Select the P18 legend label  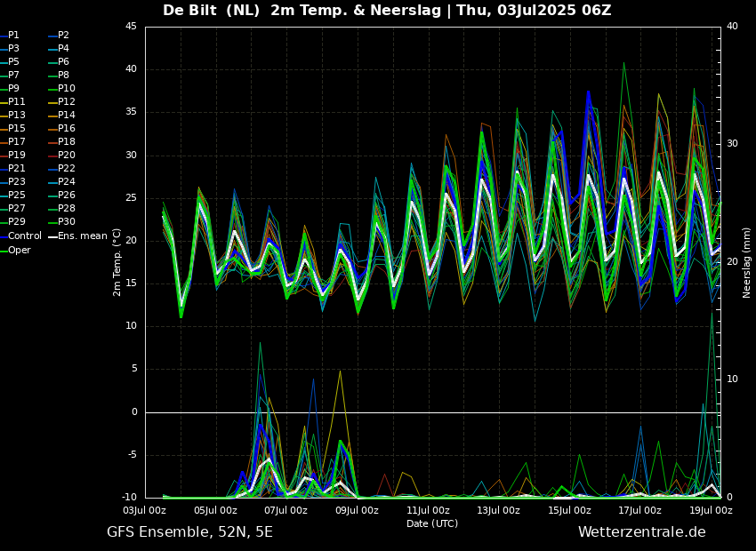point(66,142)
